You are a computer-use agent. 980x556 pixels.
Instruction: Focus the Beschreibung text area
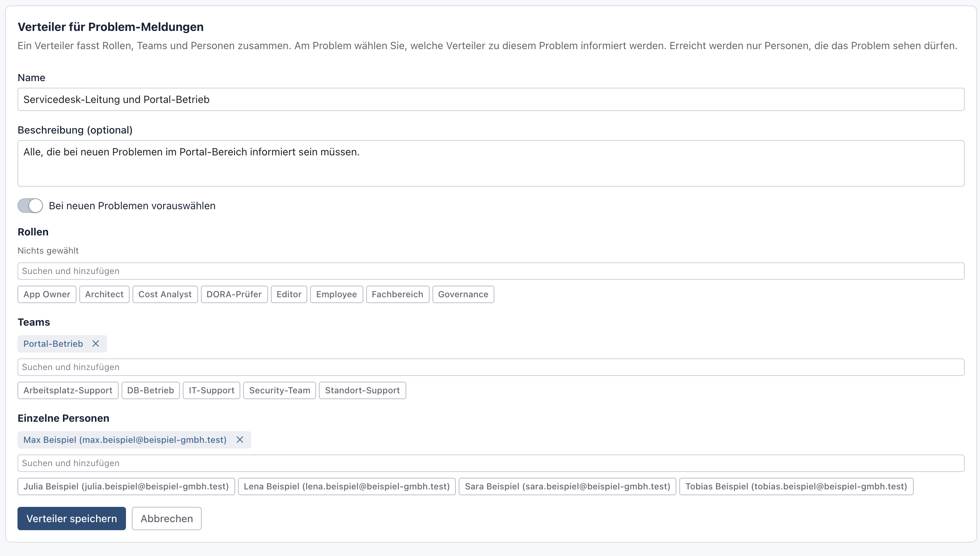tap(491, 163)
